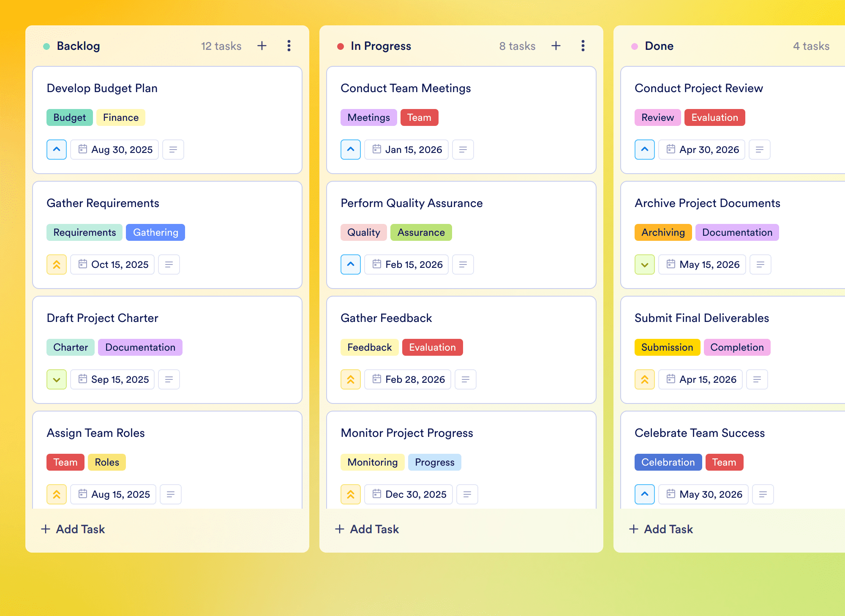The image size is (845, 616).
Task: Click Add Task in In Progress column
Action: [367, 529]
